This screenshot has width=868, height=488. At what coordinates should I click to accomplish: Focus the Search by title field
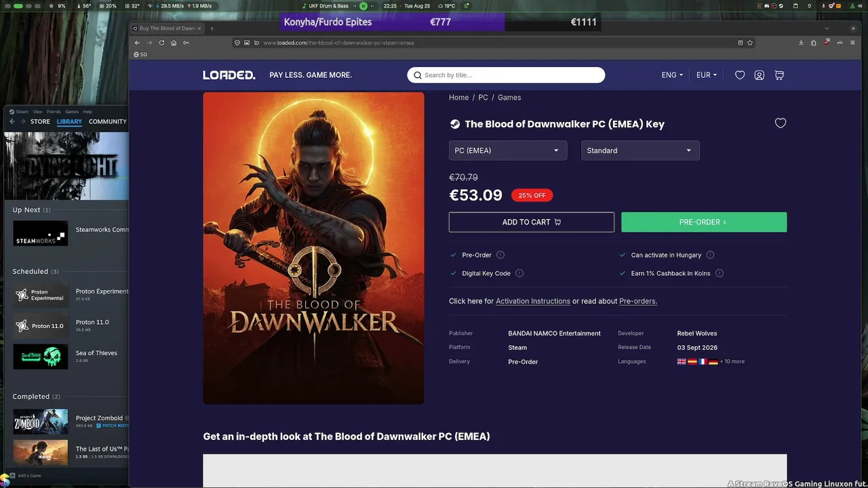point(506,75)
